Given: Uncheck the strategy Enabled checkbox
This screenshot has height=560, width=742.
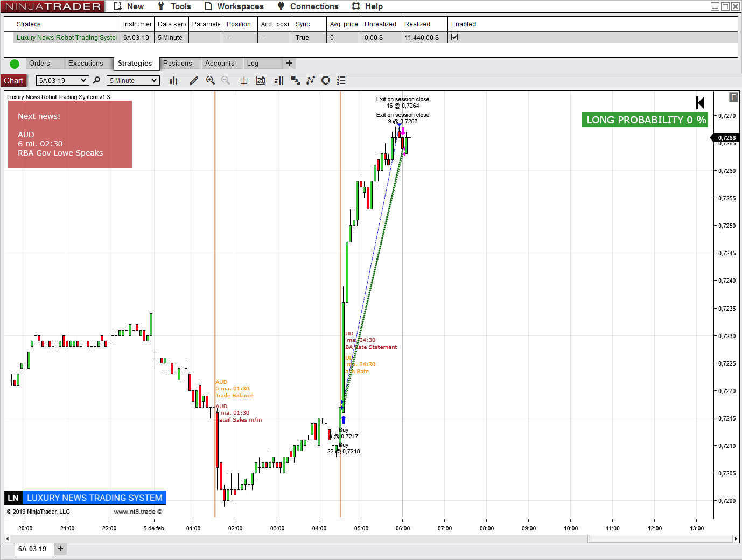Looking at the screenshot, I should coord(454,38).
